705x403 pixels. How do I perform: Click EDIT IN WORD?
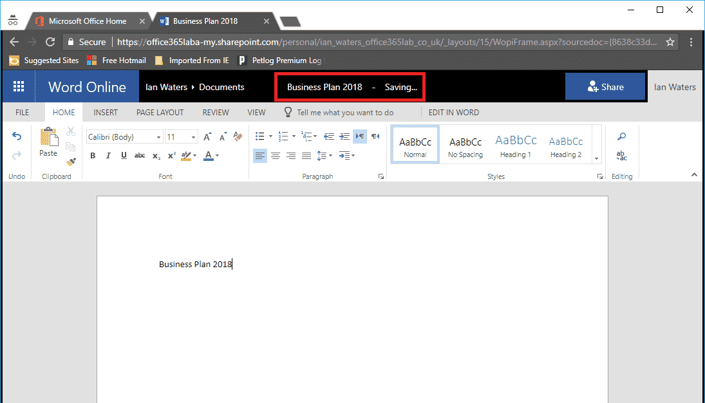454,112
